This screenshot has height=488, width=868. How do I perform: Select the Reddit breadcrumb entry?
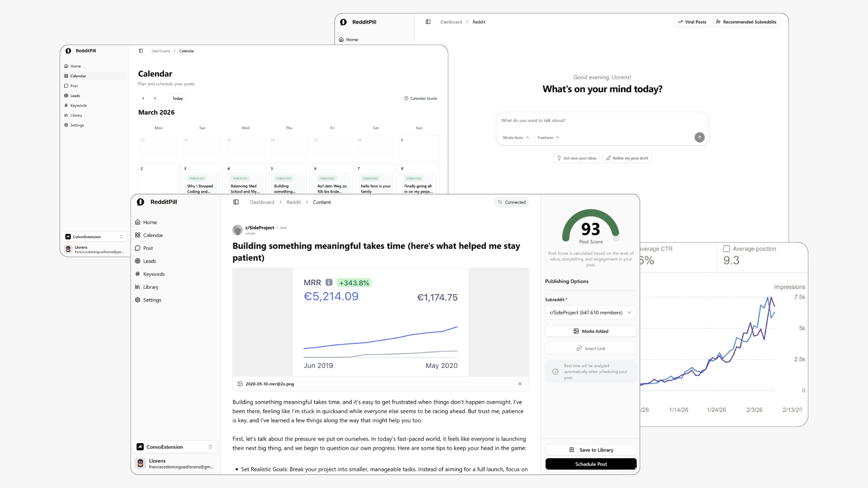click(293, 202)
